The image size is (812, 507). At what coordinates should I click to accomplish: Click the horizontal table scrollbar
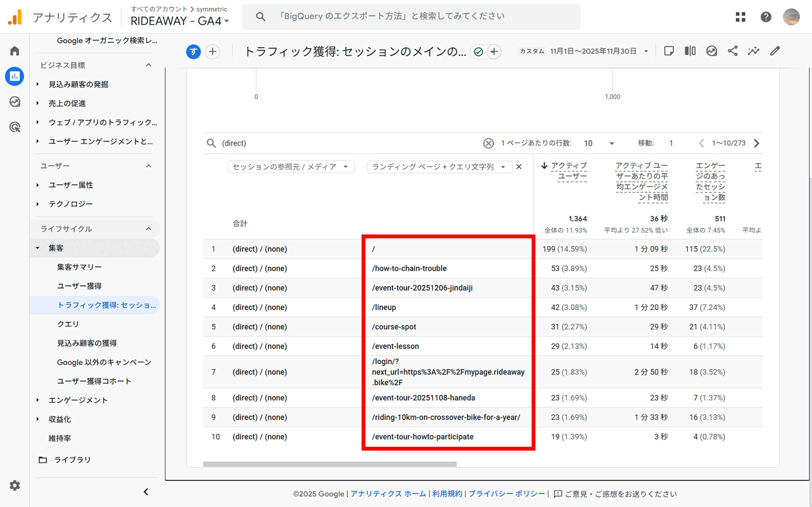[x=330, y=465]
